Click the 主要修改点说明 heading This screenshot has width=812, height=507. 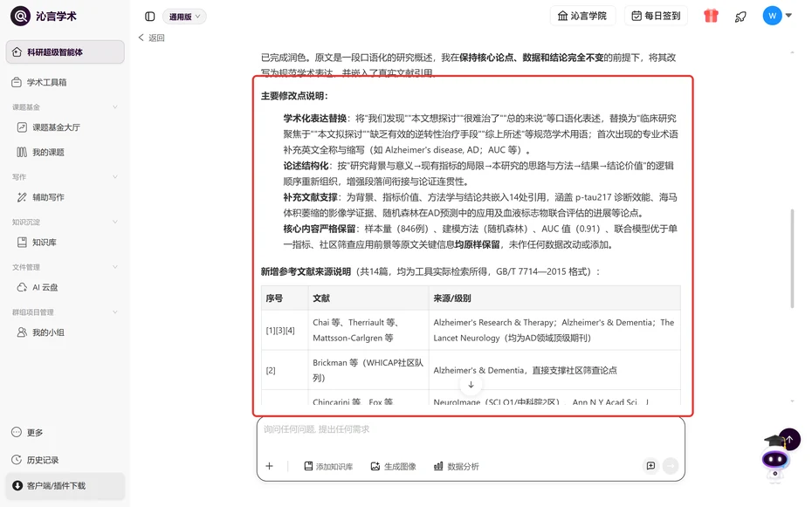tap(294, 96)
